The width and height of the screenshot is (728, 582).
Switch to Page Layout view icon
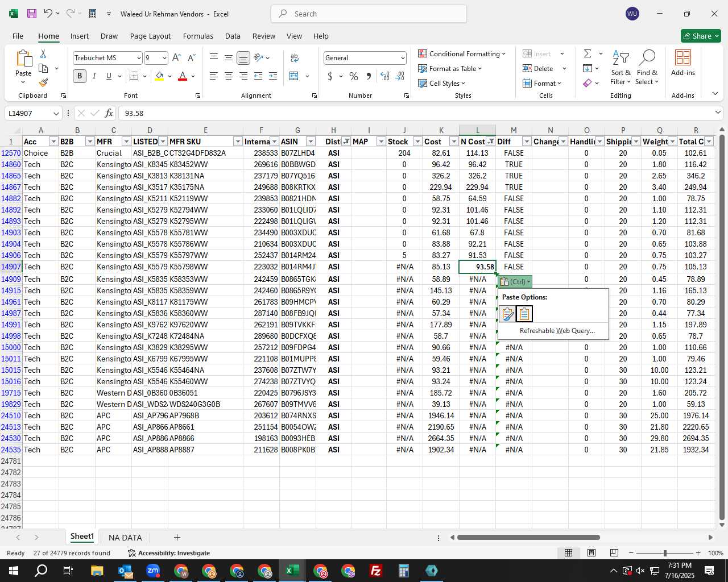[x=591, y=553]
